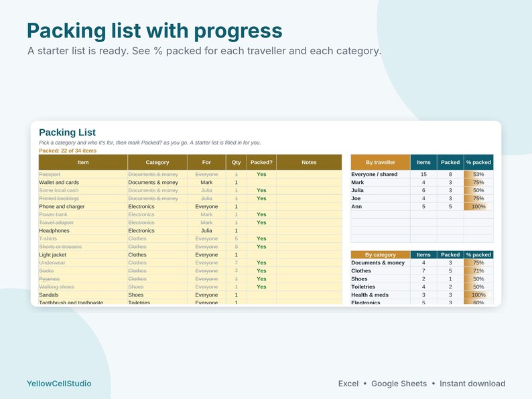Select the 'Packed: 22 of 34 items' summary
Image resolution: width=532 pixels, height=399 pixels.
68,151
